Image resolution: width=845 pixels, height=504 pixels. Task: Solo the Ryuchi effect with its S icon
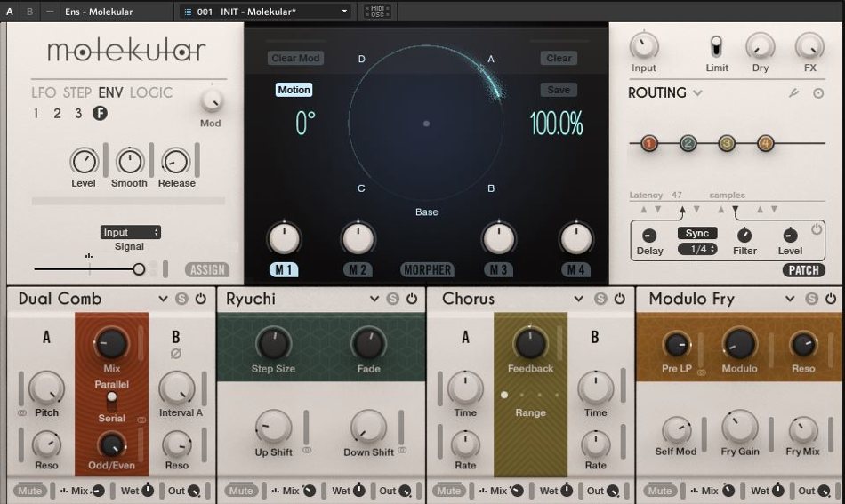coord(392,300)
